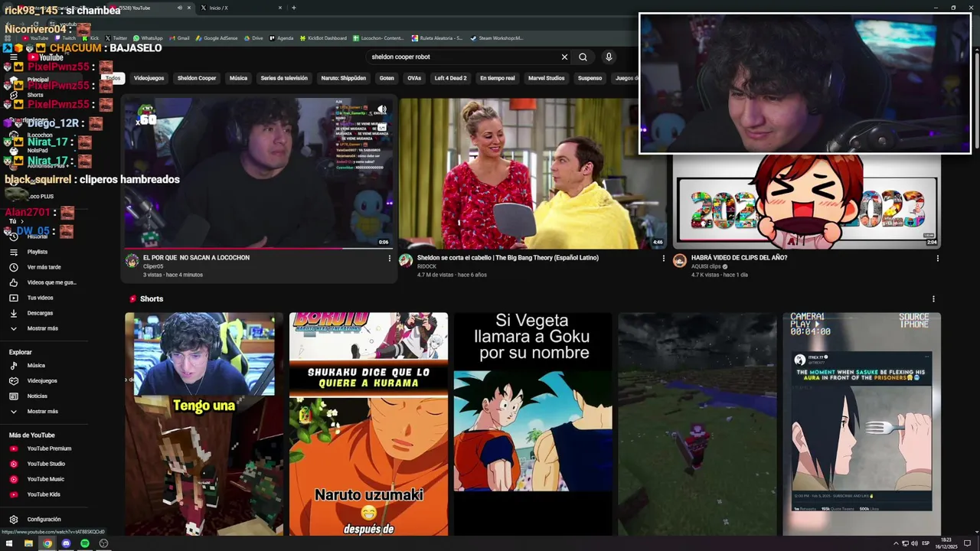Image resolution: width=980 pixels, height=551 pixels.
Task: Select the Música filter chip
Action: click(238, 78)
